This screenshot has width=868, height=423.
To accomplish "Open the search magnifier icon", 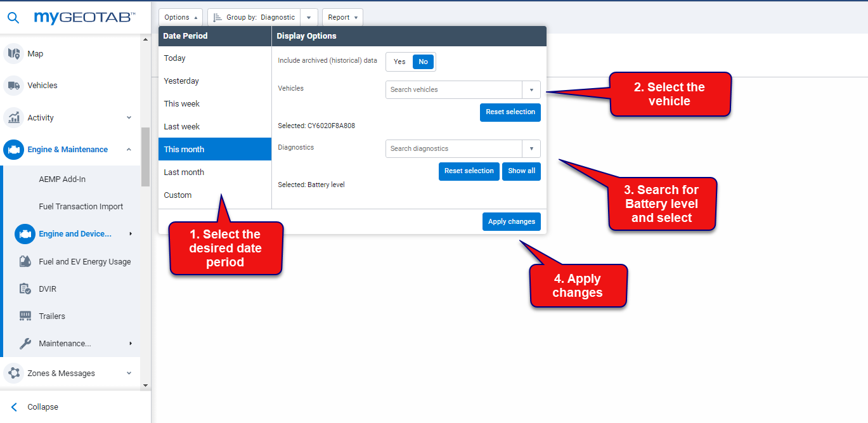I will (13, 18).
